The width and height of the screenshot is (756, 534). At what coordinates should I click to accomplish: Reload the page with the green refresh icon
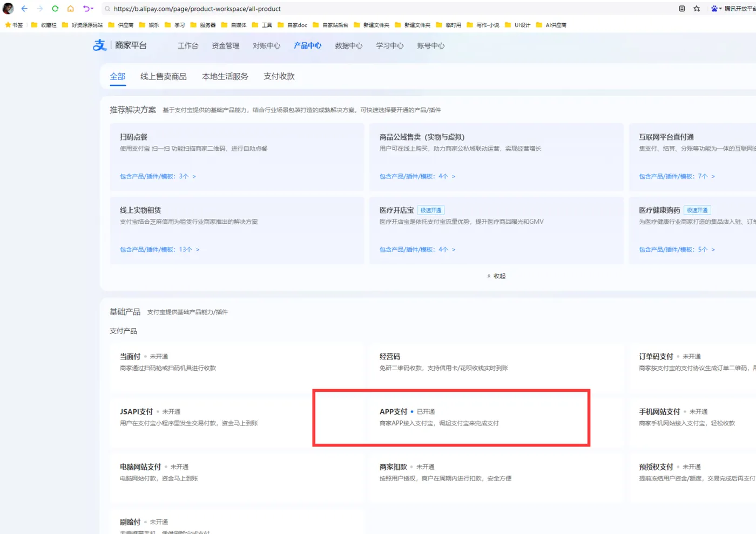(55, 9)
